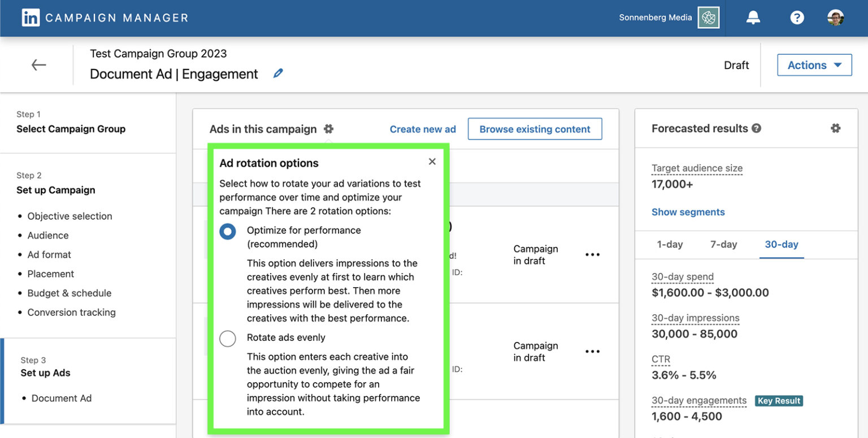The height and width of the screenshot is (438, 868).
Task: Open notifications via the bell icon
Action: 753,18
